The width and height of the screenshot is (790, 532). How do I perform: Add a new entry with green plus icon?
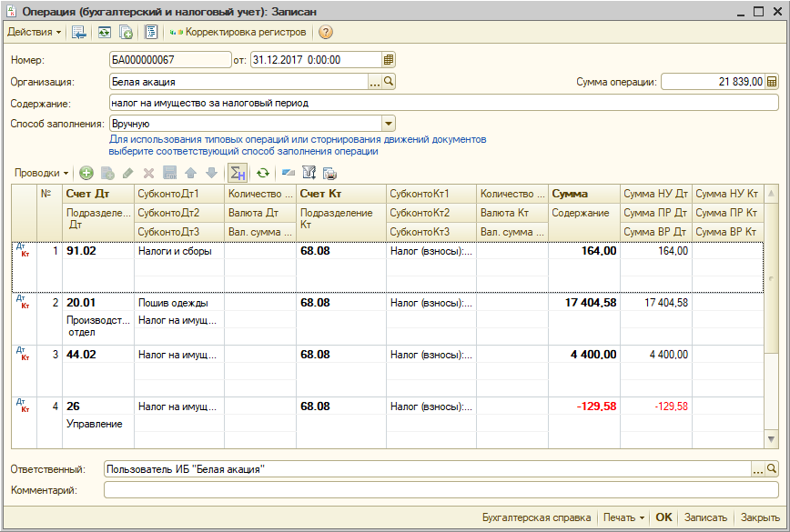point(86,173)
